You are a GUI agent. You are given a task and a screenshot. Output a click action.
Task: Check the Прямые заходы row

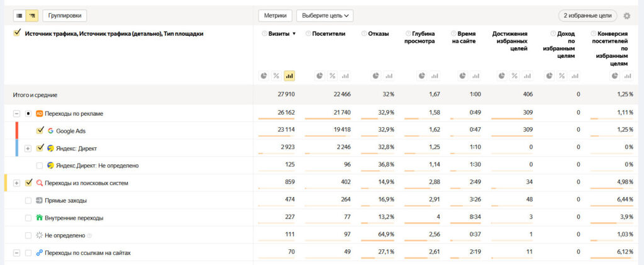[x=28, y=201]
